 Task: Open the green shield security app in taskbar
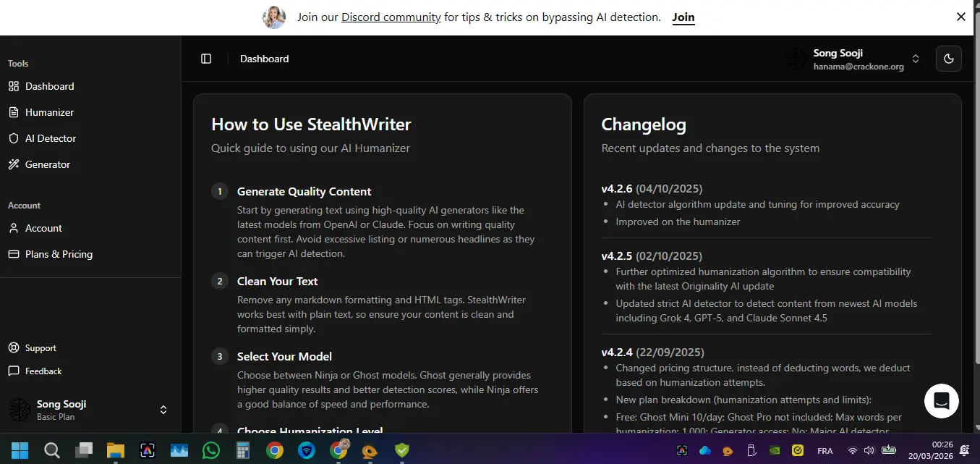pos(402,450)
